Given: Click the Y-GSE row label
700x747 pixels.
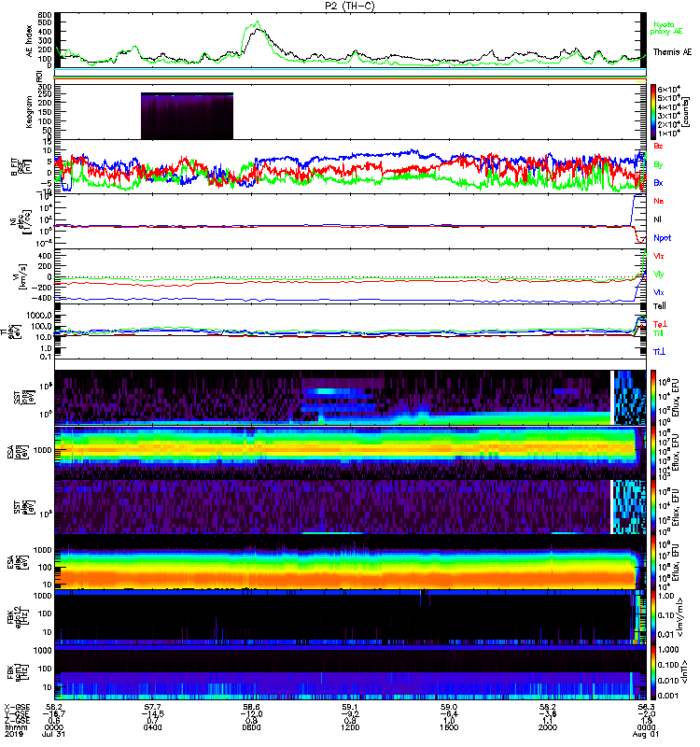Looking at the screenshot, I should pyautogui.click(x=16, y=714).
